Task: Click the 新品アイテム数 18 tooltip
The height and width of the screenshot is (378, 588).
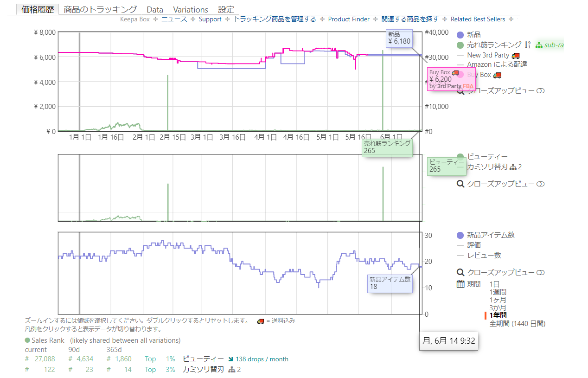Action: pyautogui.click(x=390, y=283)
